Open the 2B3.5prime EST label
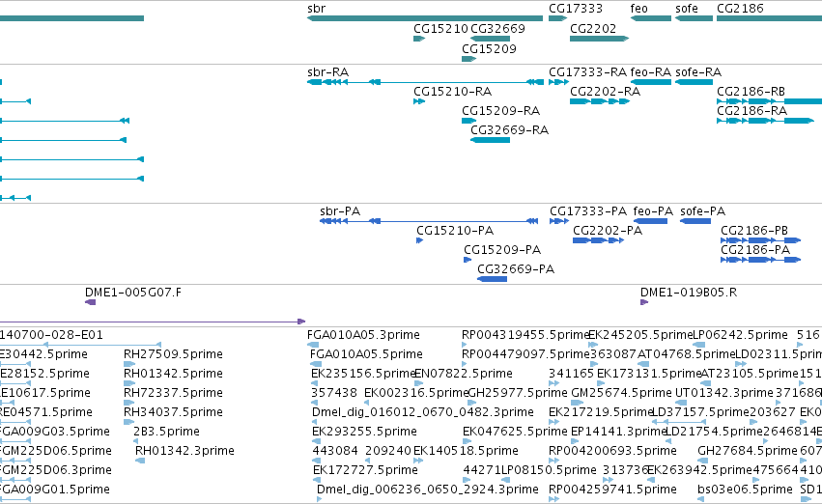This screenshot has height=504, width=822. pyautogui.click(x=167, y=433)
